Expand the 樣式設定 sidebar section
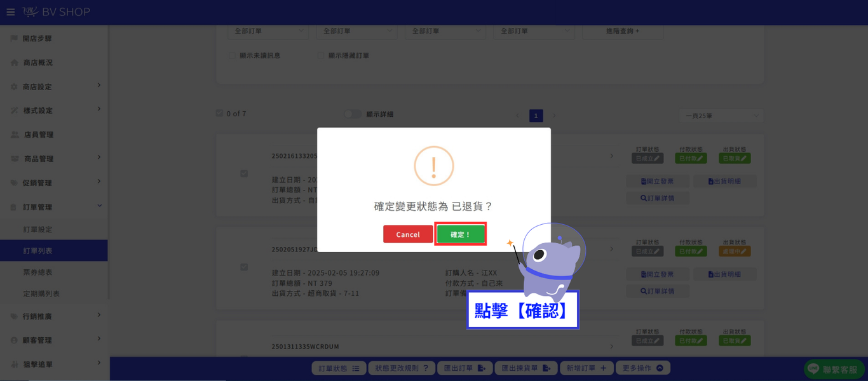This screenshot has height=381, width=868. pos(54,110)
